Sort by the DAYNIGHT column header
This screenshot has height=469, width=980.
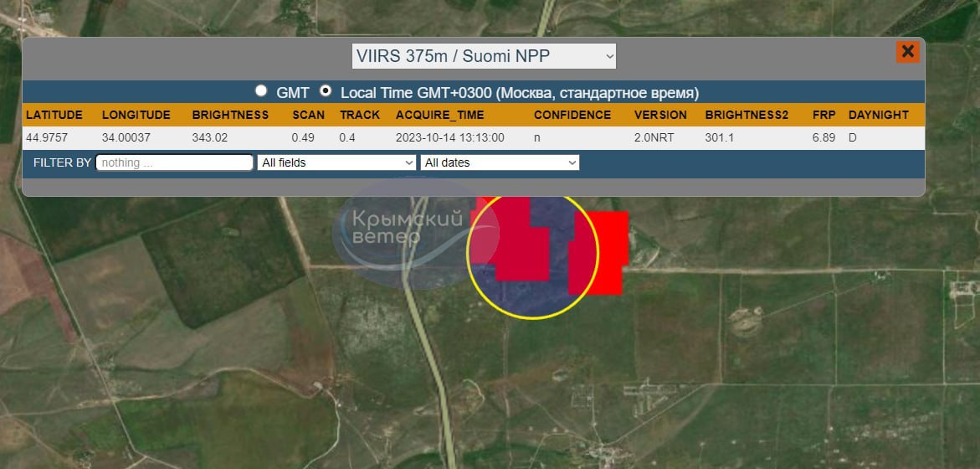pos(878,115)
